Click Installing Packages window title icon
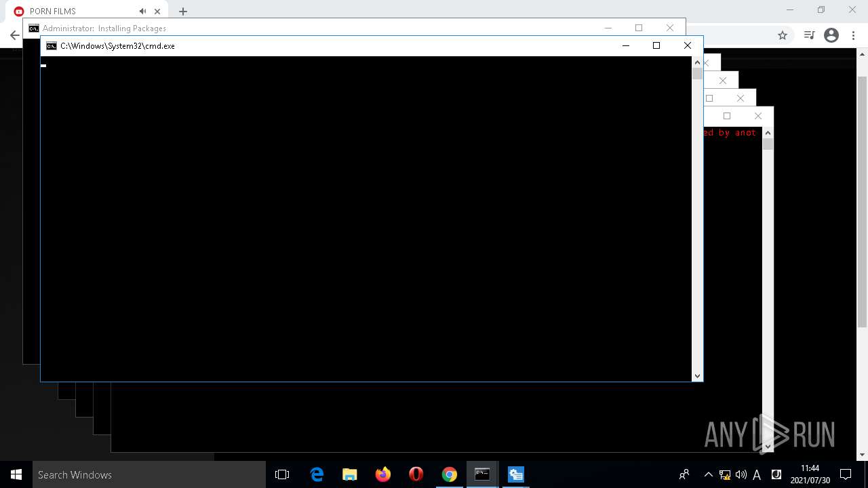This screenshot has height=488, width=868. tap(33, 28)
